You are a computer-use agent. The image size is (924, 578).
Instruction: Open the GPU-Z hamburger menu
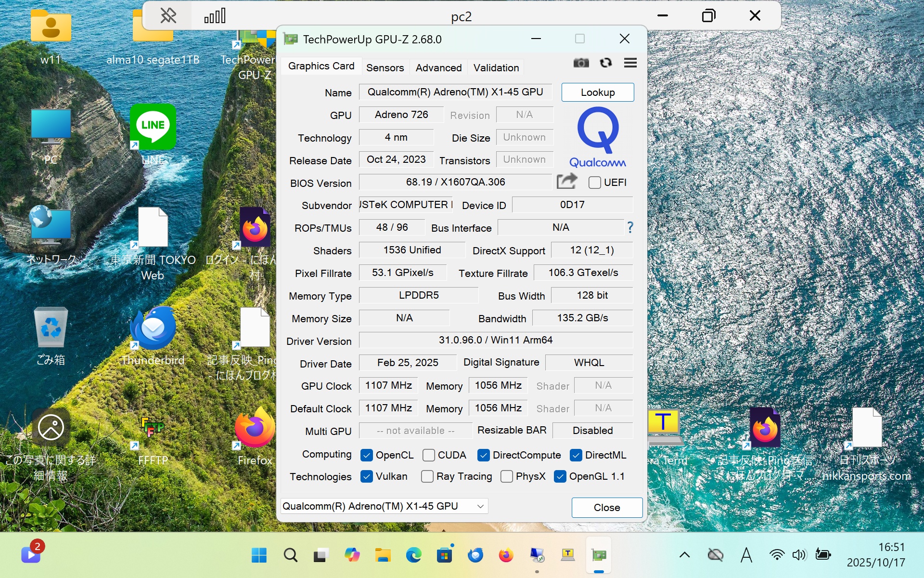coord(630,63)
